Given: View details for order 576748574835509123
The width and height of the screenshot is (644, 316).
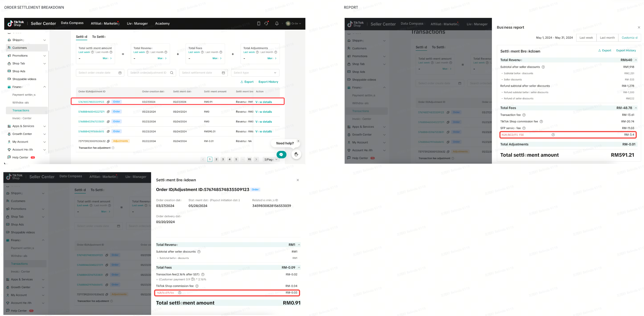Looking at the screenshot, I should tap(264, 102).
